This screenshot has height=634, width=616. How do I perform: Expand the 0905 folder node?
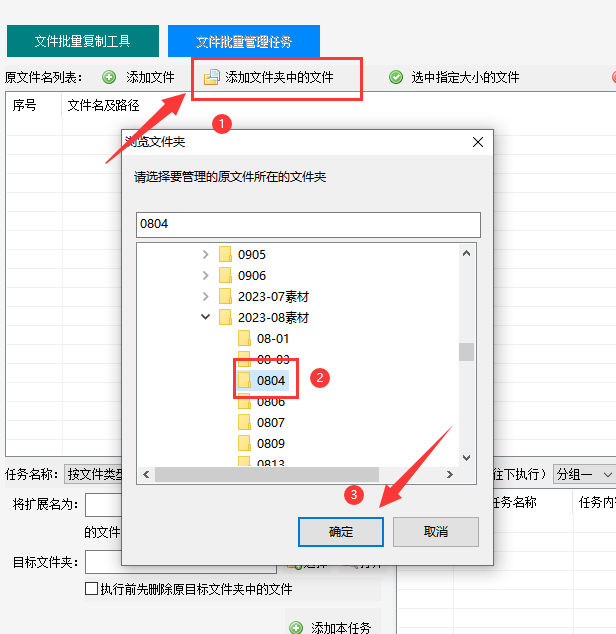point(205,254)
